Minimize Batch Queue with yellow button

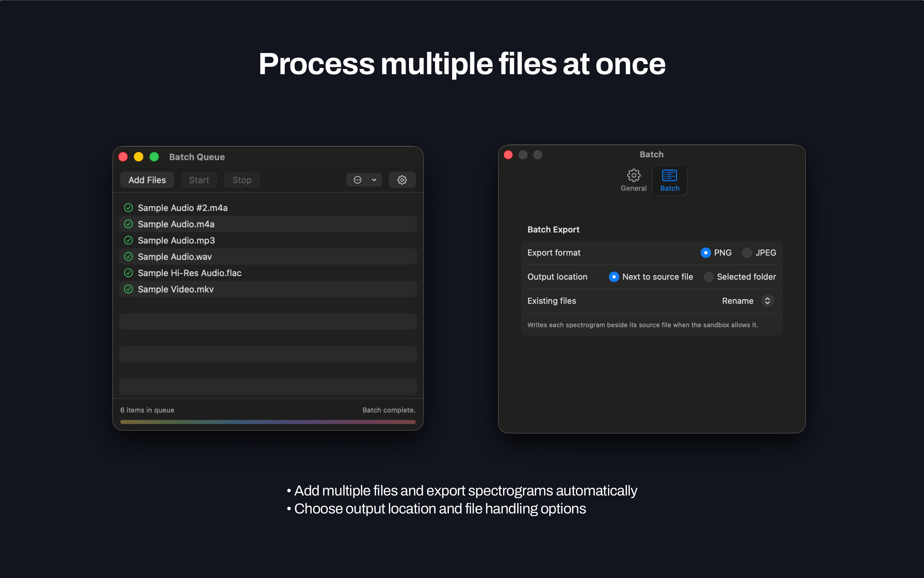(x=139, y=157)
